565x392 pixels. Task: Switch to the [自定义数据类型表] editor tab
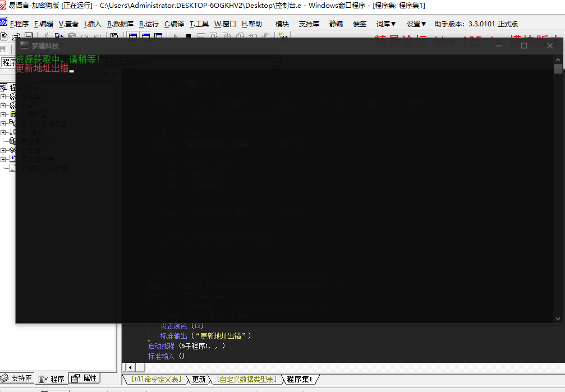[247, 379]
